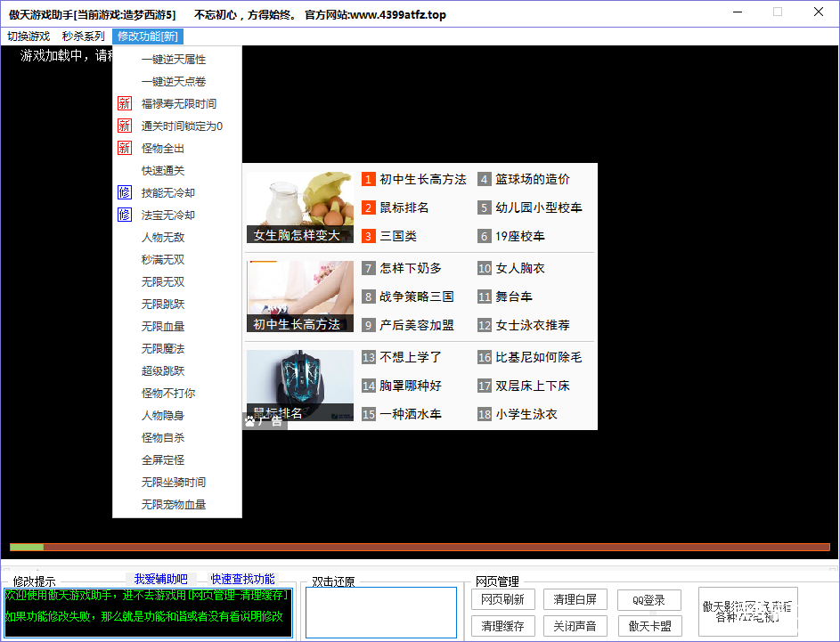Open the 产后美容加盟 ad link
Image resolution: width=840 pixels, height=642 pixels.
417,325
